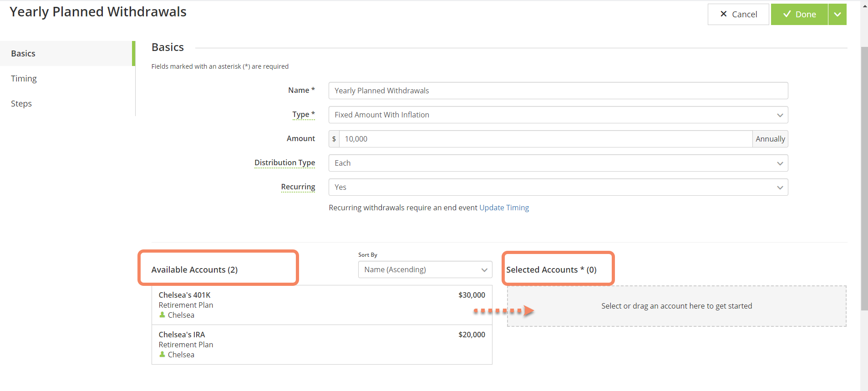
Task: Click the X icon on Cancel button
Action: coord(723,14)
